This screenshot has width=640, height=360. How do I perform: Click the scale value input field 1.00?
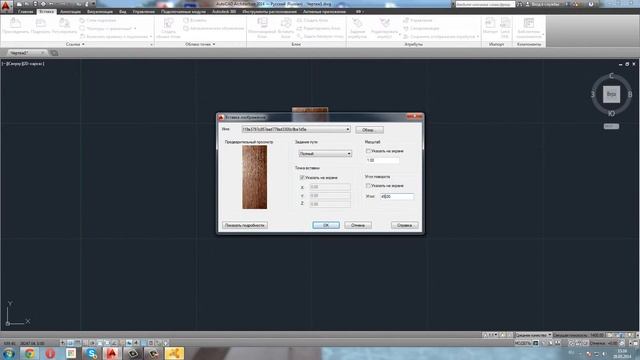coord(383,160)
